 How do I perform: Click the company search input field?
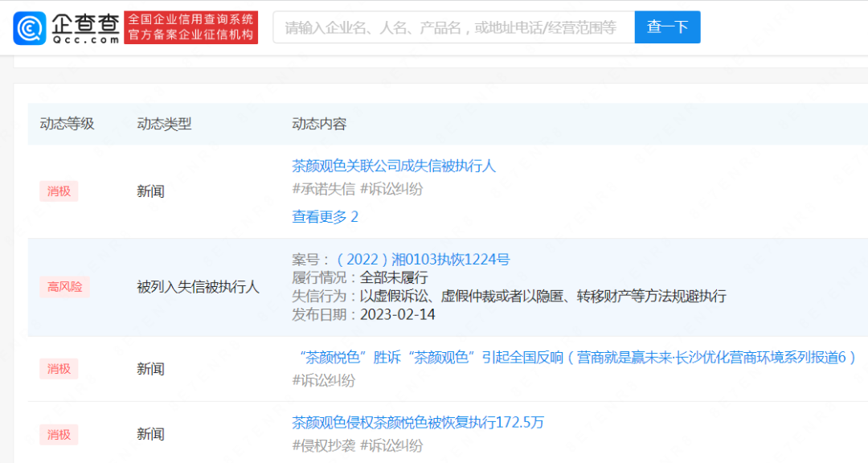click(x=450, y=27)
